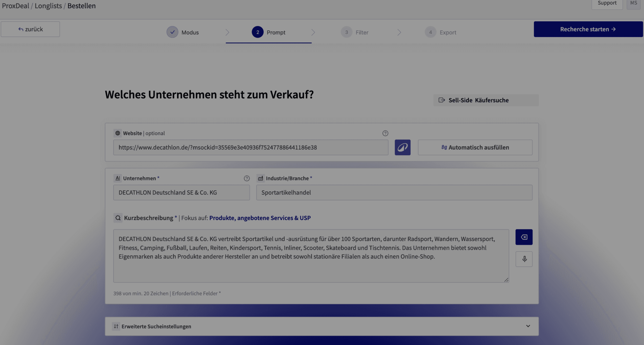
Task: Open the Support button
Action: point(607,3)
